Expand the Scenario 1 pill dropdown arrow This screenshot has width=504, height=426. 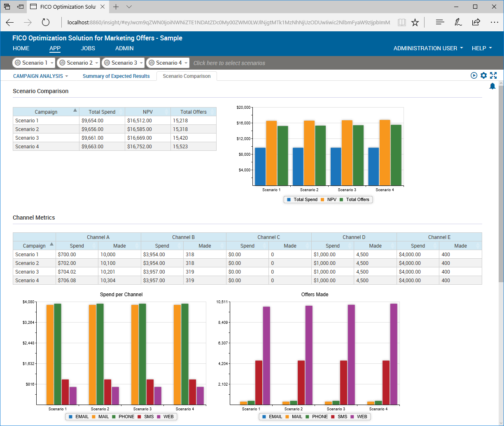(x=52, y=63)
